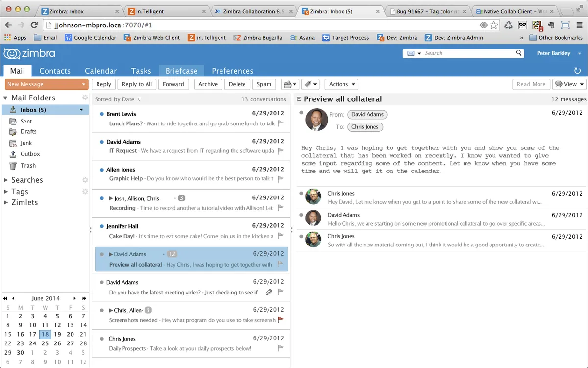Screen dimensions: 588x368
Task: Toggle flag on Lunch Plans email
Action: tap(281, 123)
